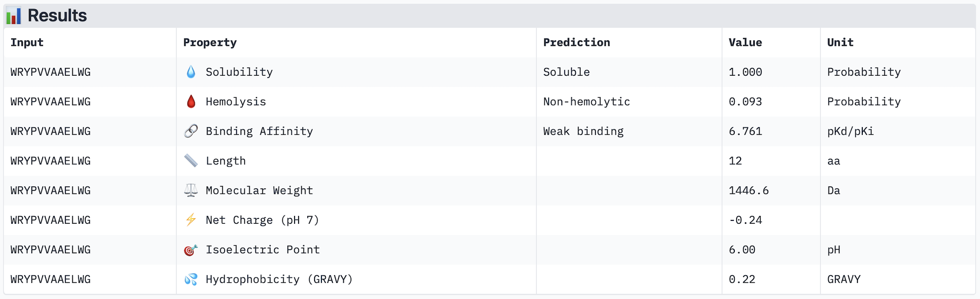
Task: Click the splash Hydrophobicity icon
Action: pyautogui.click(x=191, y=279)
